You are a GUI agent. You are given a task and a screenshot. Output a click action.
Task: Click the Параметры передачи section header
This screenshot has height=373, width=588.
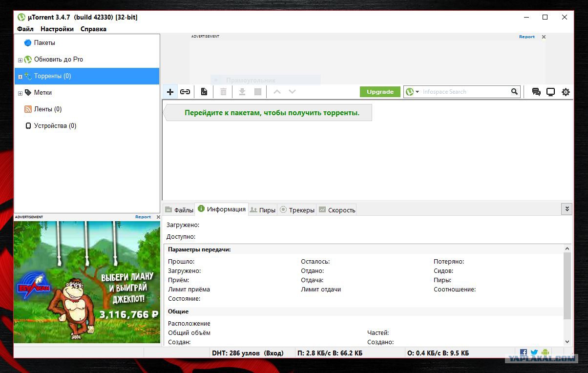pos(199,249)
